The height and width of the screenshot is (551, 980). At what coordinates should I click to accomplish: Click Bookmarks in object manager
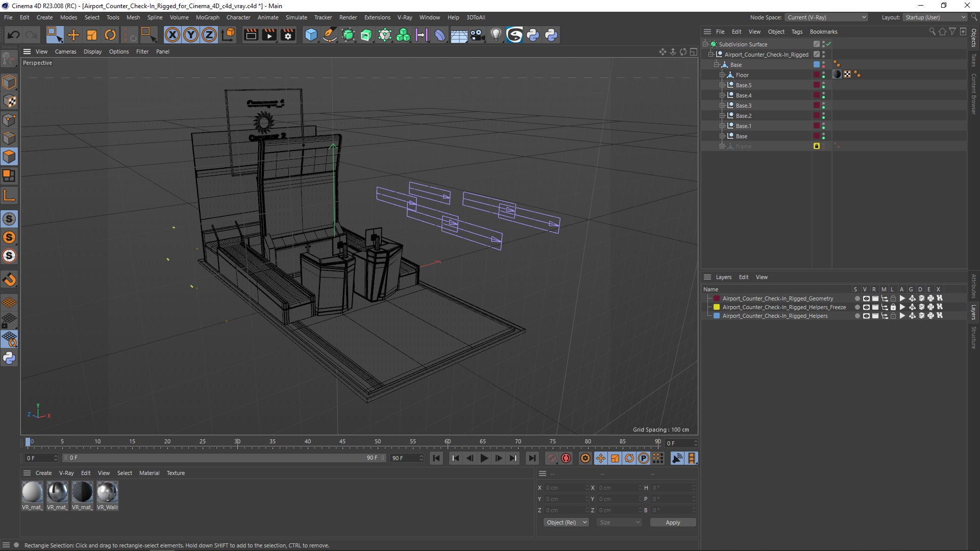pos(823,32)
